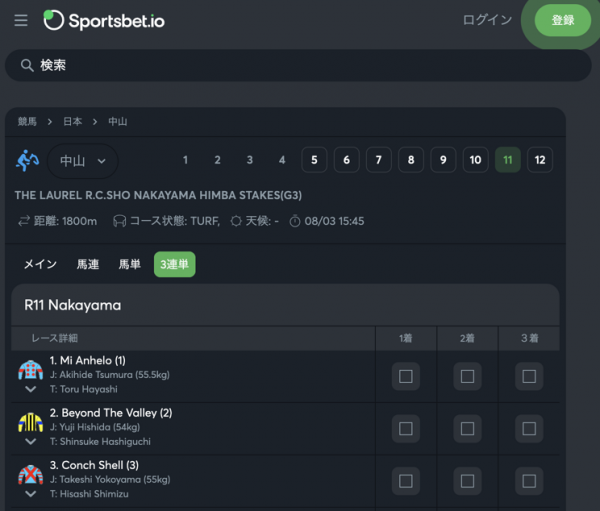Click the horse racing jockey icon
600x511 pixels.
[28, 160]
